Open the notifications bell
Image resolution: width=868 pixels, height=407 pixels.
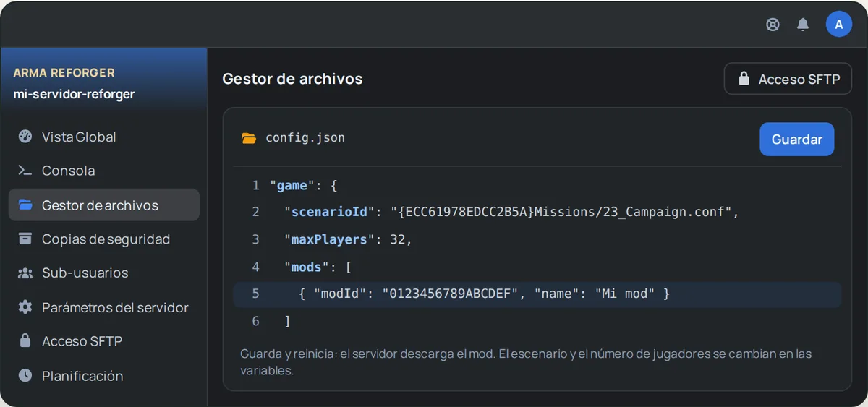(803, 25)
